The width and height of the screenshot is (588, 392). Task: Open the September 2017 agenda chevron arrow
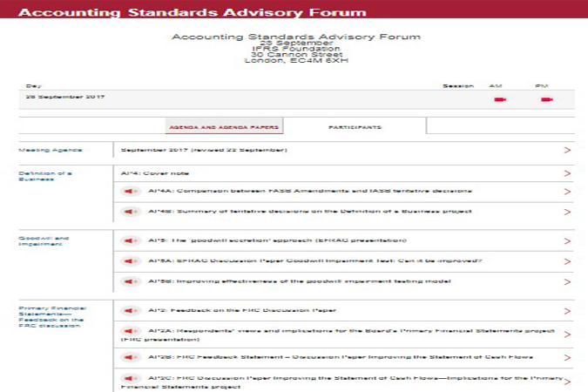567,150
